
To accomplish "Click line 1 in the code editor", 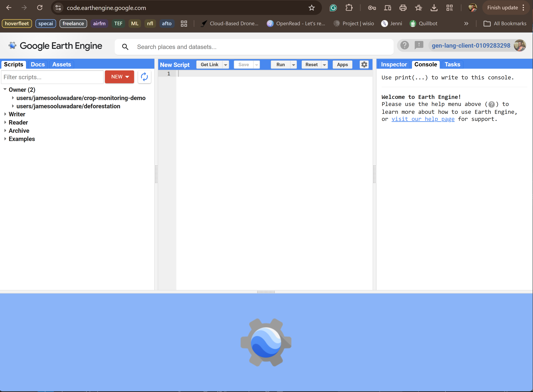I will [x=274, y=73].
